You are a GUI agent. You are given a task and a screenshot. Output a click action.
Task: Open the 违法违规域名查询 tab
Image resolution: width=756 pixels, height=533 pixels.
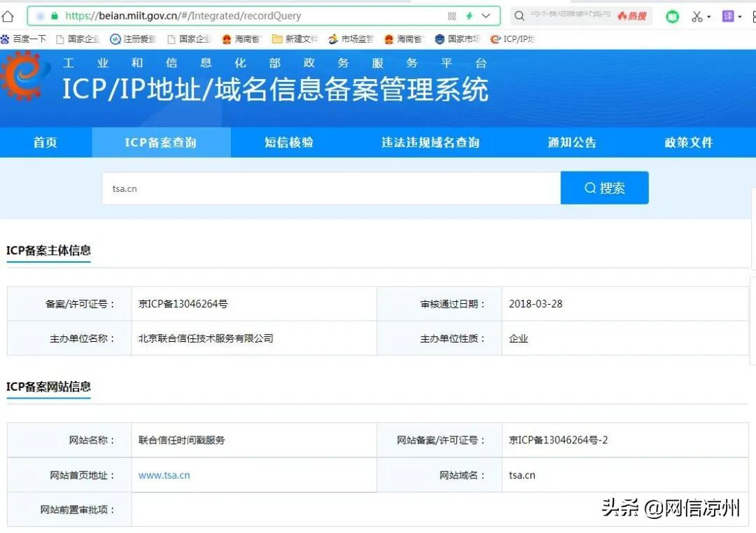click(430, 142)
